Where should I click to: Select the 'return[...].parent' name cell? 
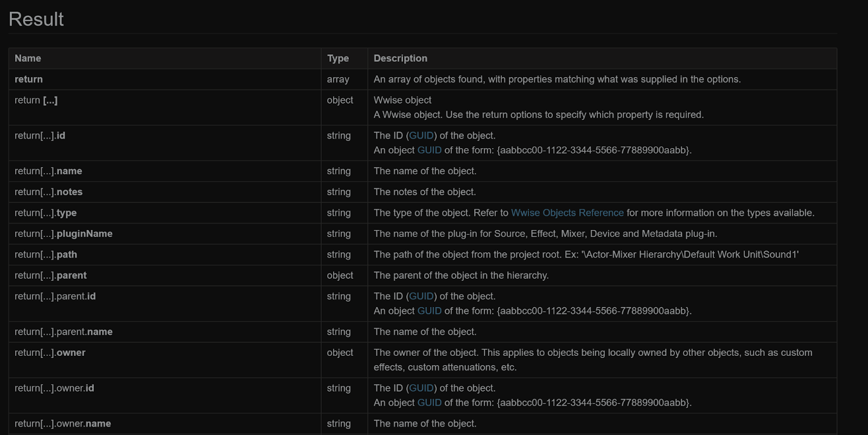coord(165,276)
